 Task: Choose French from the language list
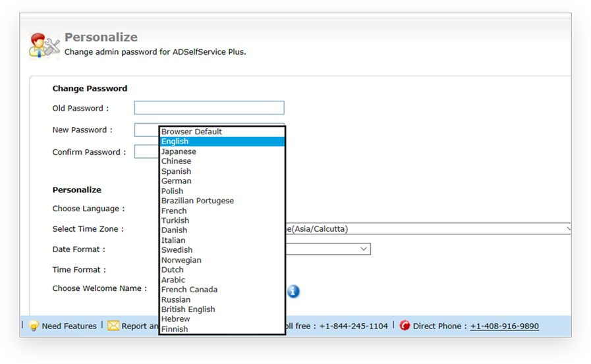click(222, 211)
